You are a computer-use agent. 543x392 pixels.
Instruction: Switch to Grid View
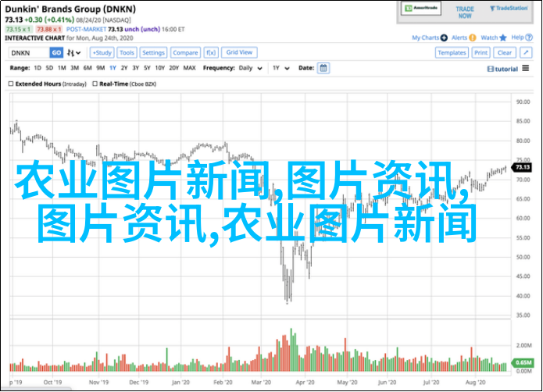coord(239,52)
